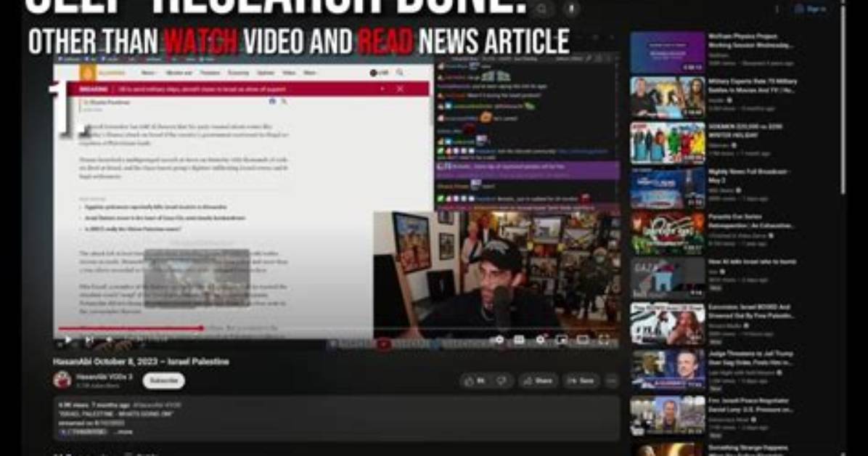Mute the video player volume
868x456 pixels.
[110, 340]
